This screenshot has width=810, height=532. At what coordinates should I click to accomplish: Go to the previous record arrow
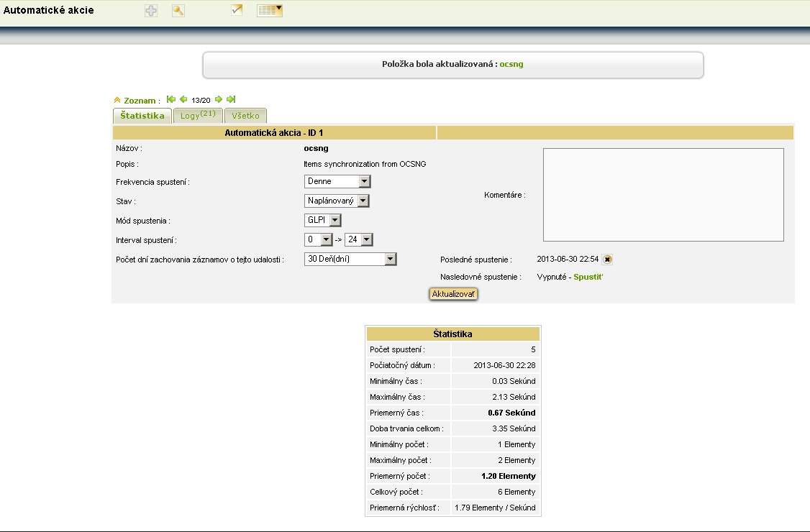(183, 99)
